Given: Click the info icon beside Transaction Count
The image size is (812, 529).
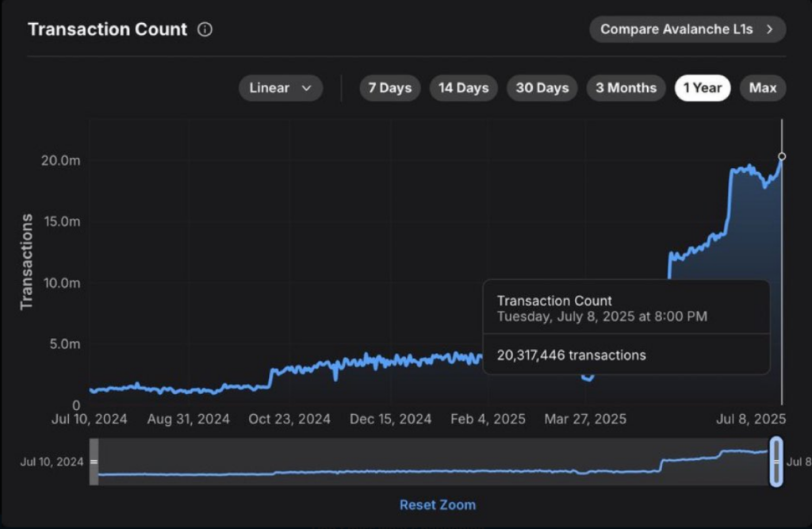Looking at the screenshot, I should (205, 30).
